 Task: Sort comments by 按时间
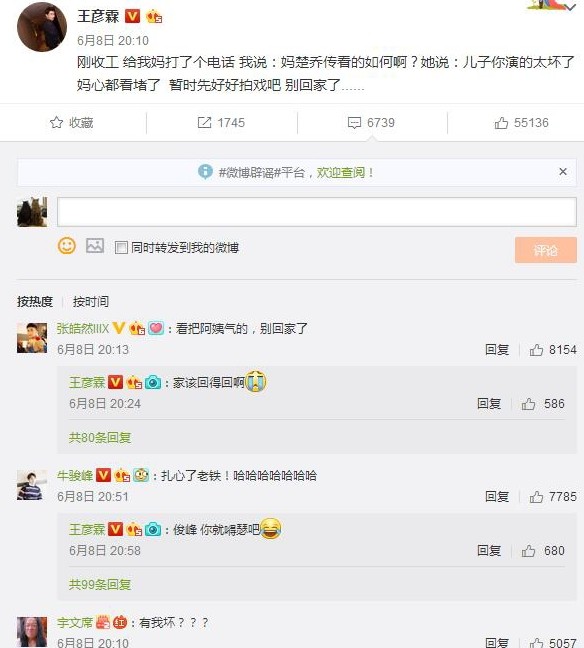91,301
